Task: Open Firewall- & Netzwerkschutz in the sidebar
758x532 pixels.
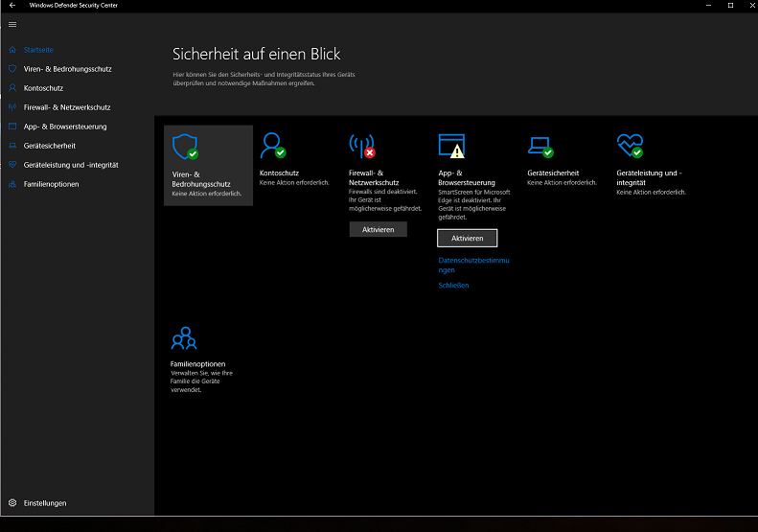Action: (x=67, y=107)
